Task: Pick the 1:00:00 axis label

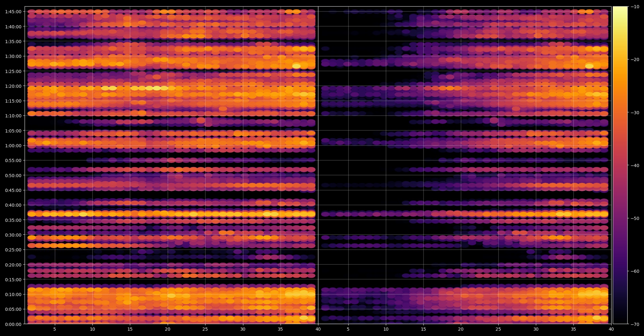Action: [13, 146]
